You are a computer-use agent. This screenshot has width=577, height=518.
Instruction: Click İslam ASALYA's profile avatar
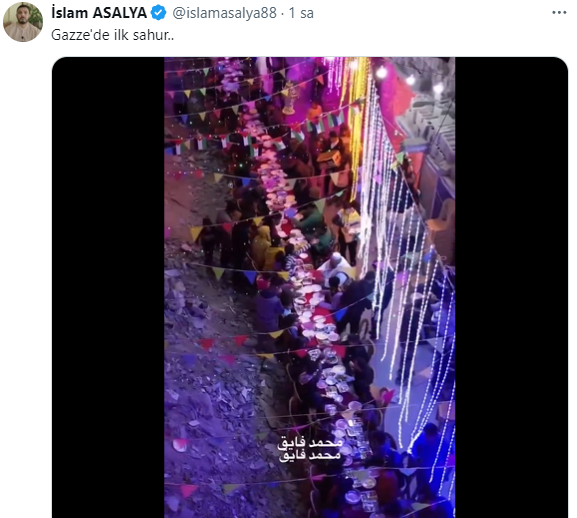(23, 22)
